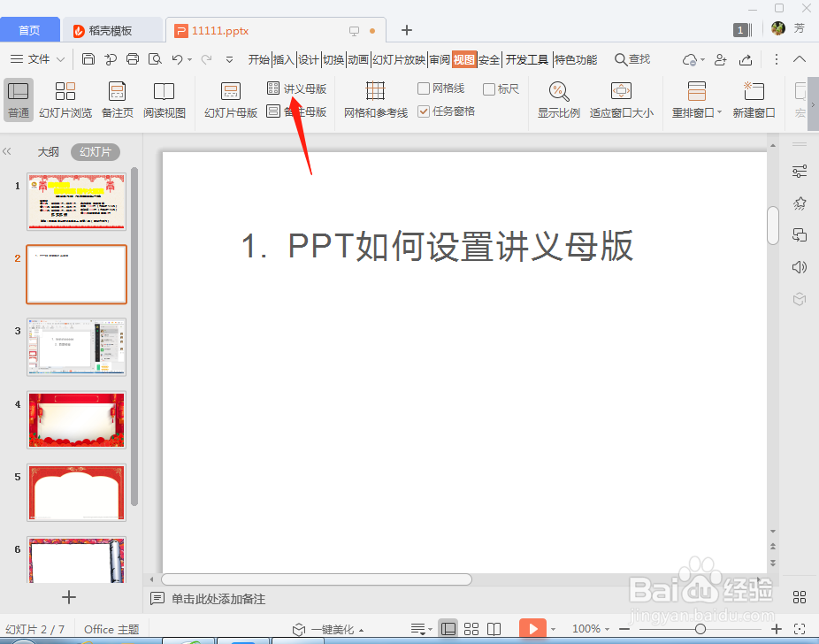Open the Developer Tools tab (开发工具)
The image size is (819, 644).
click(527, 59)
